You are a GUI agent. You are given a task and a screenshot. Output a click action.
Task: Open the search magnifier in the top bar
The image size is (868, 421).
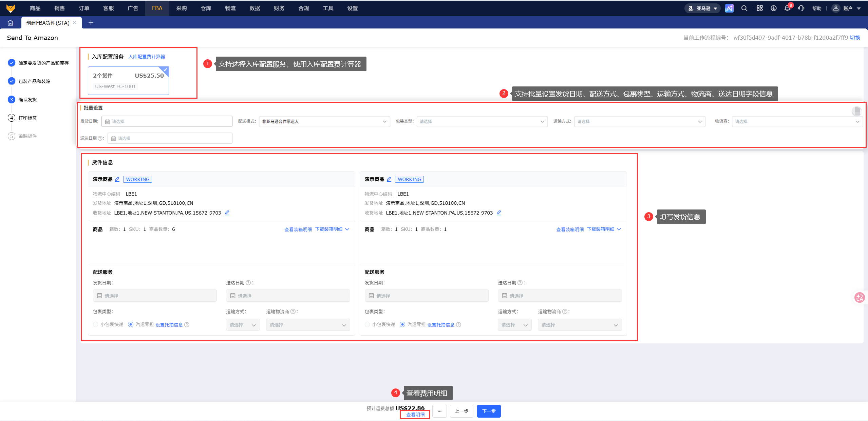point(744,8)
